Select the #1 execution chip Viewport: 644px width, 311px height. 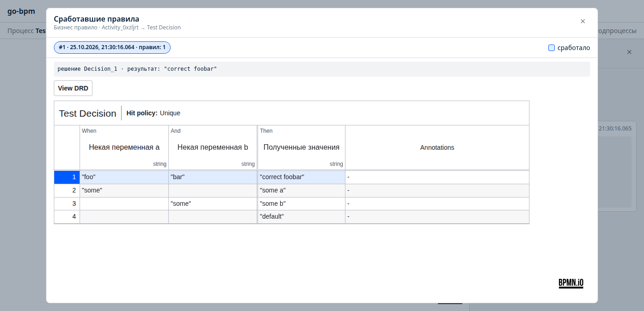click(x=112, y=47)
